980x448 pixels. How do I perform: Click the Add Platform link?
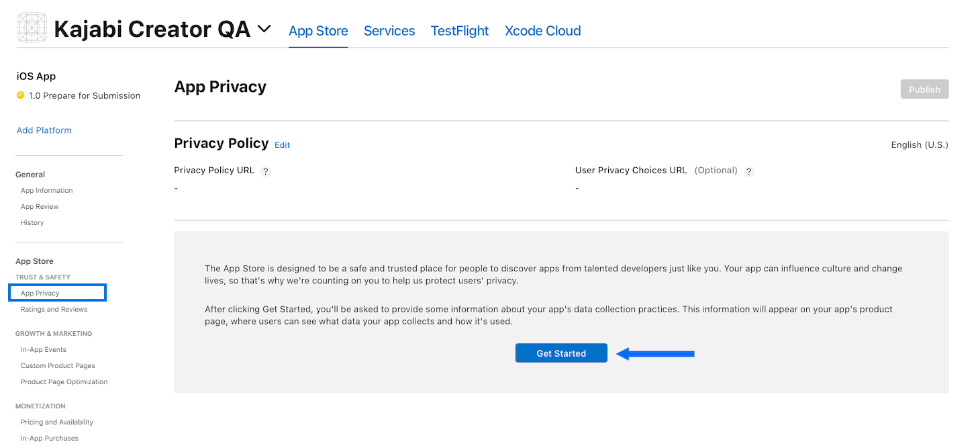tap(44, 130)
